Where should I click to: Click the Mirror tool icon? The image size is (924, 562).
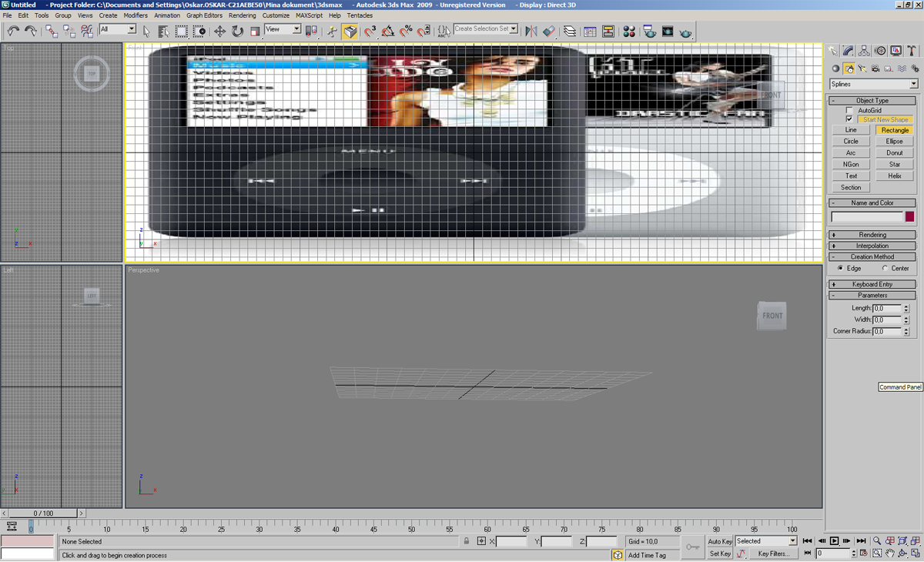pyautogui.click(x=531, y=31)
